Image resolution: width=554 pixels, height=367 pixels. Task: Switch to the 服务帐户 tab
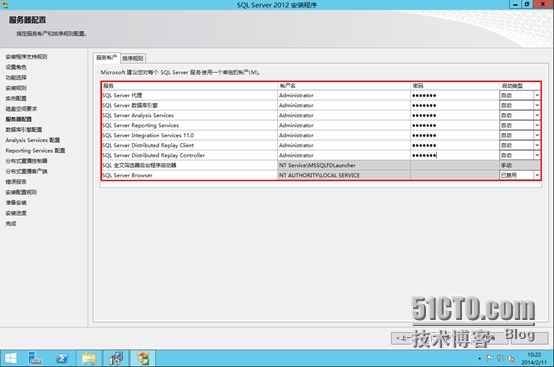[x=107, y=58]
